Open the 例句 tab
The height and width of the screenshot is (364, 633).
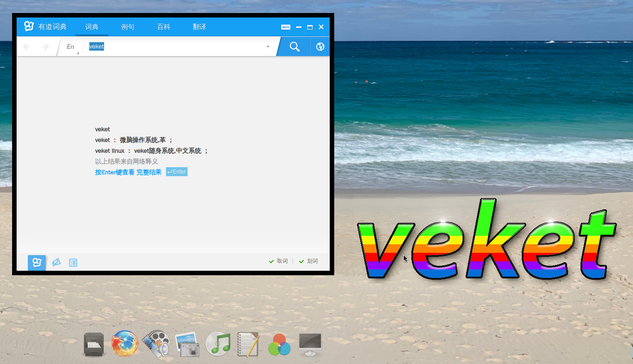click(x=128, y=27)
